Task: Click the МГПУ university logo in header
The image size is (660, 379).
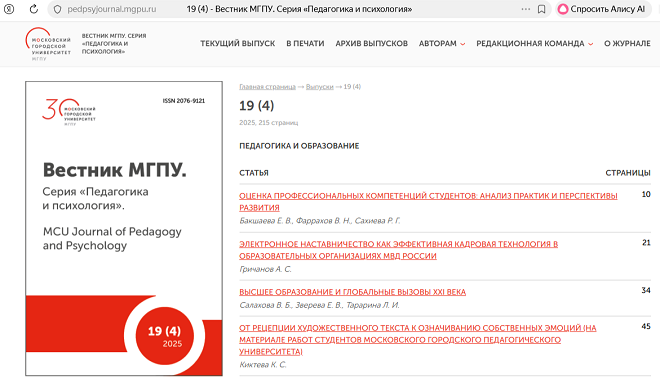Action: pos(48,44)
